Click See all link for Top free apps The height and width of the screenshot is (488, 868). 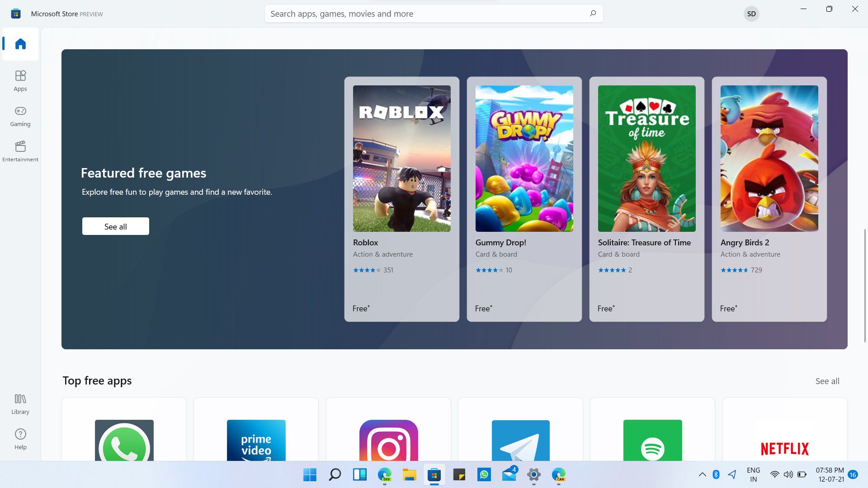[827, 381]
